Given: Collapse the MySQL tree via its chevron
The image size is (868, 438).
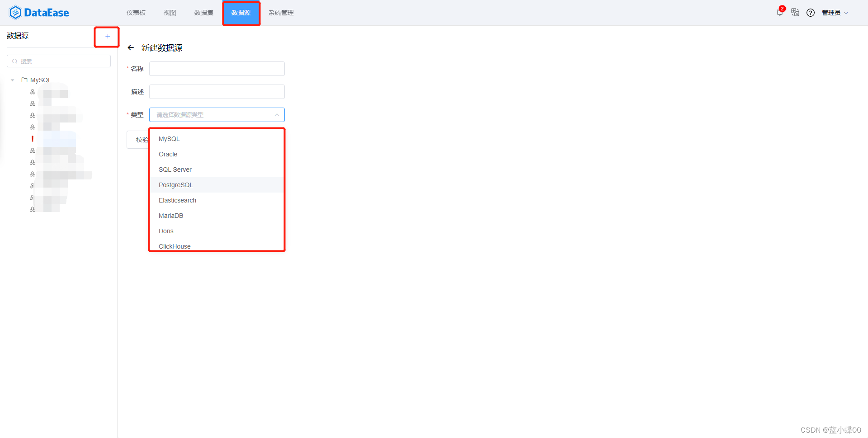Looking at the screenshot, I should click(12, 80).
